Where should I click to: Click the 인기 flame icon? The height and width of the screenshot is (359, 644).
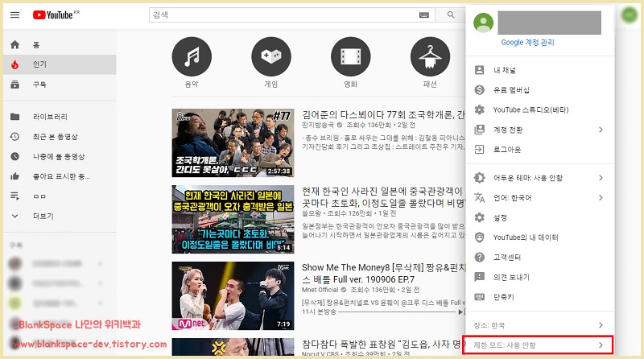coord(14,64)
